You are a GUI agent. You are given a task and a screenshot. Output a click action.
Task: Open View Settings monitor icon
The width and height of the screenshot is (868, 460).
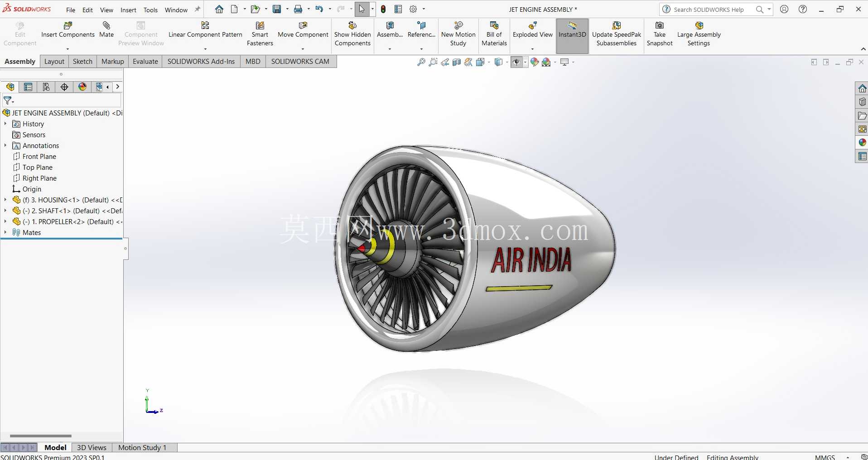[564, 62]
